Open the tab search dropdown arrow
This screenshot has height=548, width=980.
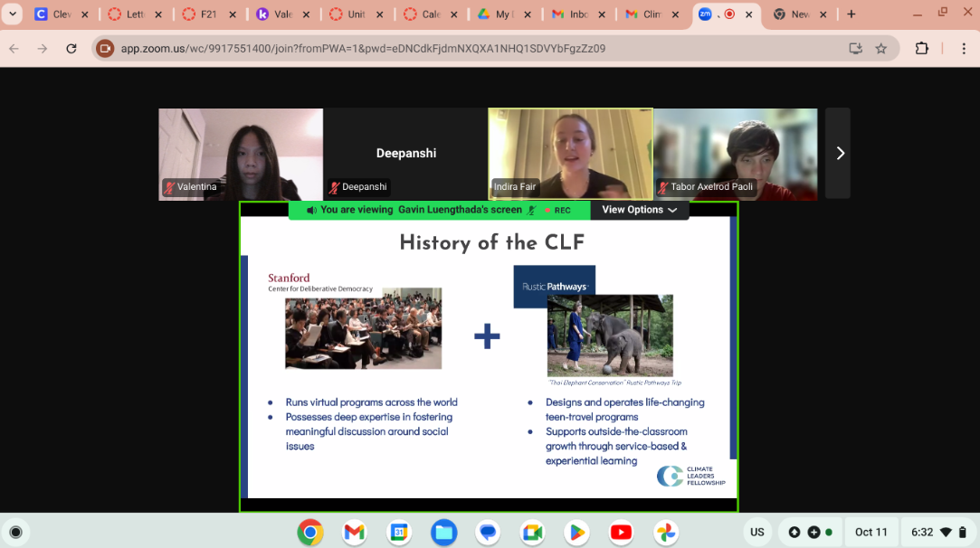13,14
